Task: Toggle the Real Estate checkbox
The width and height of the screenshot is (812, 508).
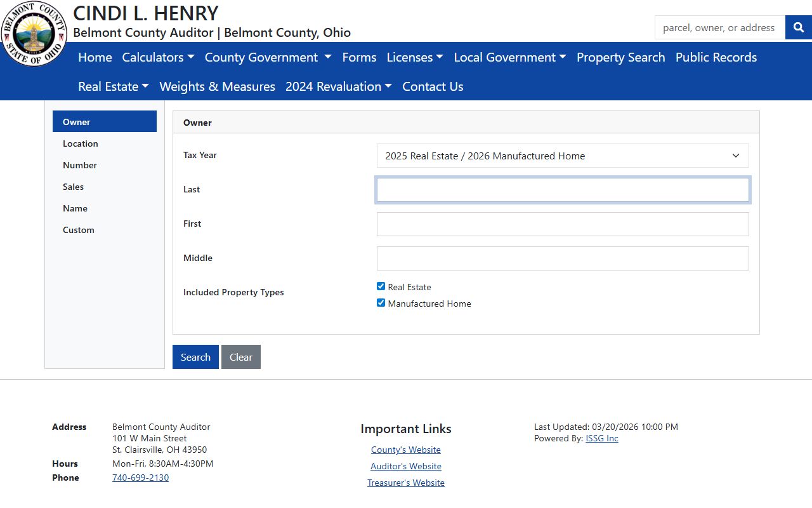Action: [x=381, y=286]
